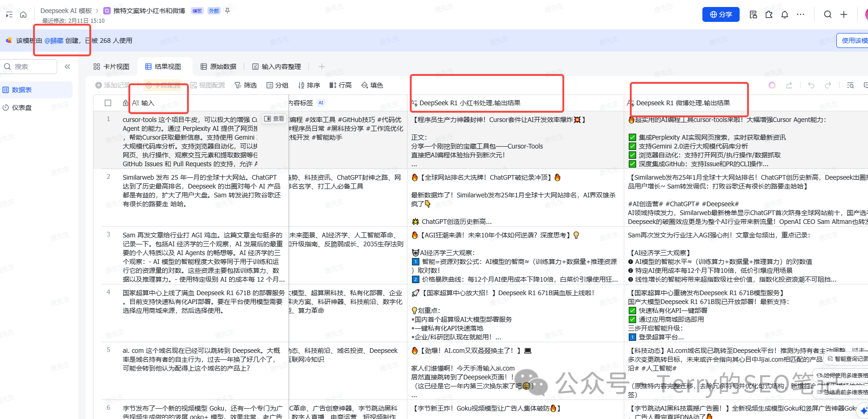
Task: Switch to the 卡片视图 tab
Action: (112, 67)
